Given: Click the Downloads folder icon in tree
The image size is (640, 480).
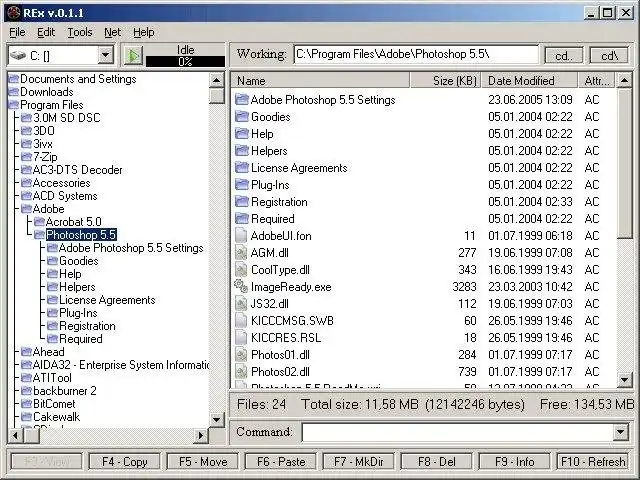Looking at the screenshot, I should (14, 92).
